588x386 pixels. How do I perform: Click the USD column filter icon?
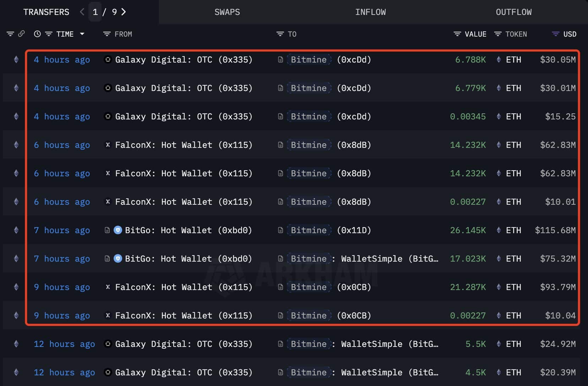point(556,34)
